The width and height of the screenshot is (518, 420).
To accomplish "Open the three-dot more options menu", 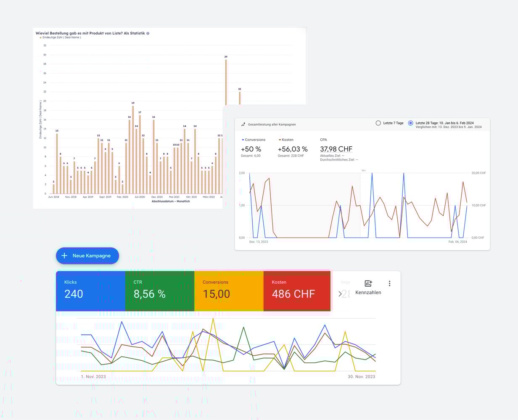I will [389, 283].
